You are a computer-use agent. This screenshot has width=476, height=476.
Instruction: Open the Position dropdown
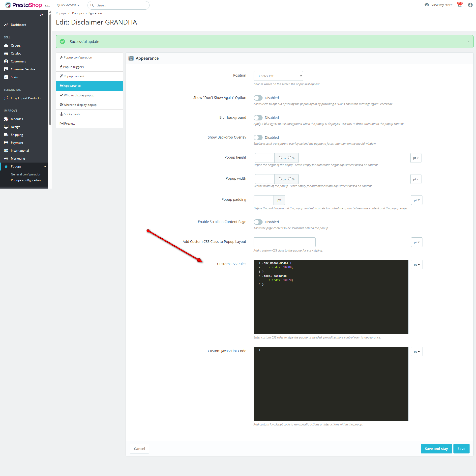(278, 76)
